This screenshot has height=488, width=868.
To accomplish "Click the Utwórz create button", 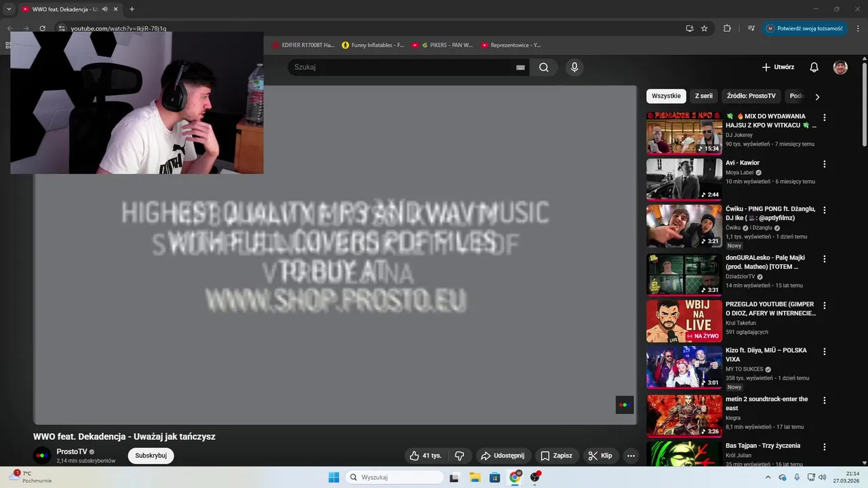I will (x=778, y=67).
